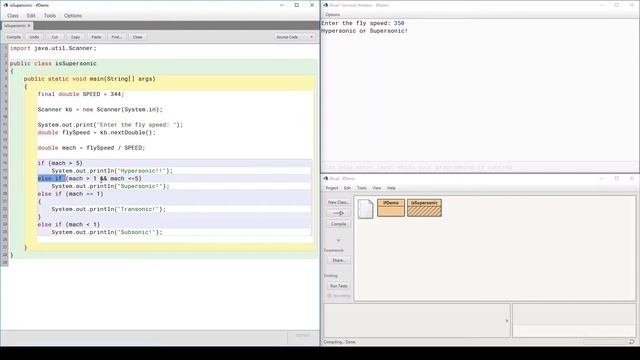Close the isSupersonic editor tab

[x=29, y=26]
